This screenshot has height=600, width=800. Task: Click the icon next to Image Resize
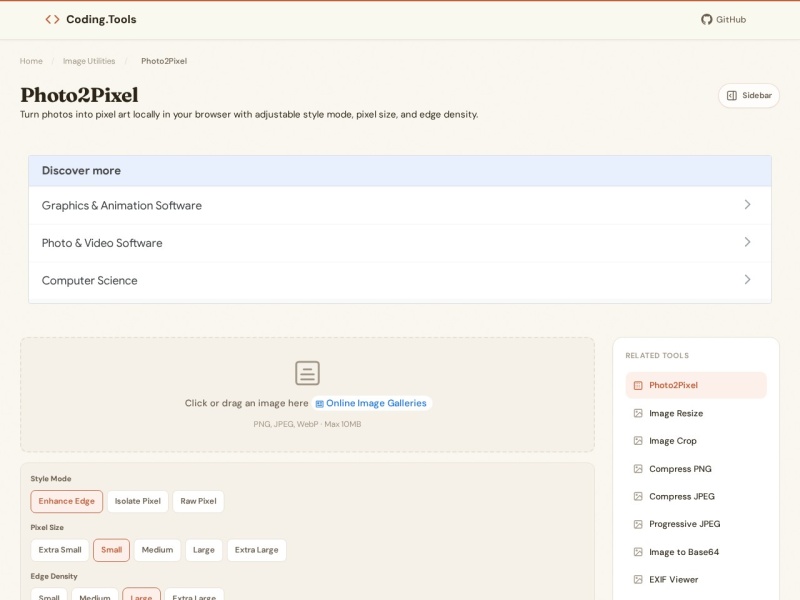638,413
